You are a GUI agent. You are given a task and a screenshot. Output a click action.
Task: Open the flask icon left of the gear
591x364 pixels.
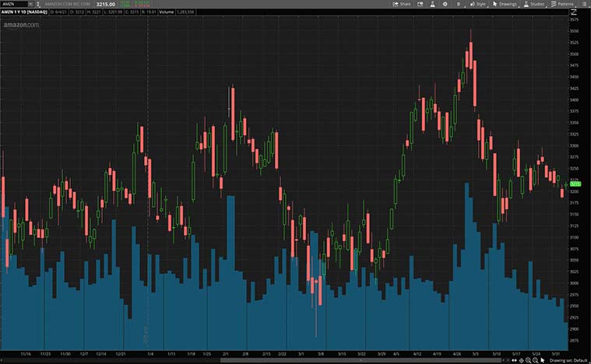433,4
